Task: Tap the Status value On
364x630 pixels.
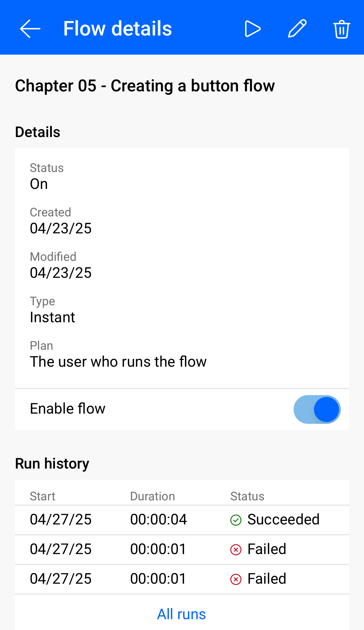Action: 39,184
